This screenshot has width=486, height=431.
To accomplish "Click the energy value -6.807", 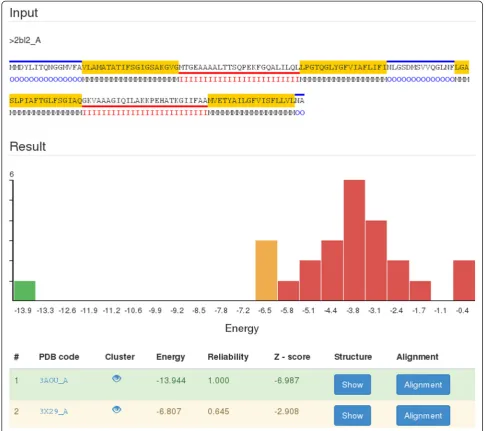I will (169, 411).
